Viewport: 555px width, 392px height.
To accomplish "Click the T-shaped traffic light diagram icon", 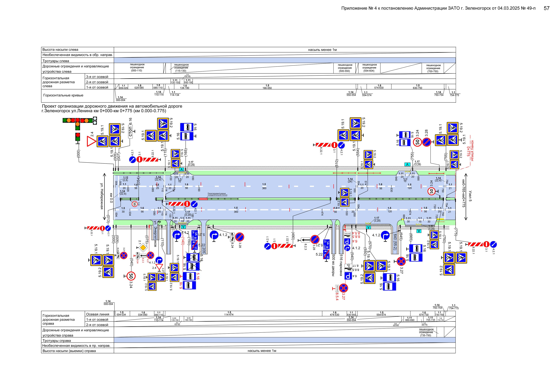I will [x=78, y=123].
